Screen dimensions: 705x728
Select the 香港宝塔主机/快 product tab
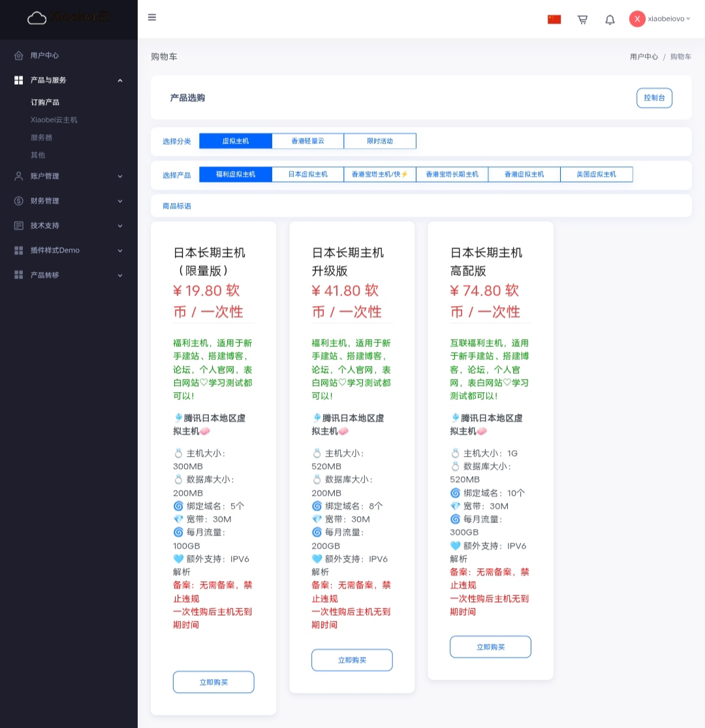(x=380, y=175)
